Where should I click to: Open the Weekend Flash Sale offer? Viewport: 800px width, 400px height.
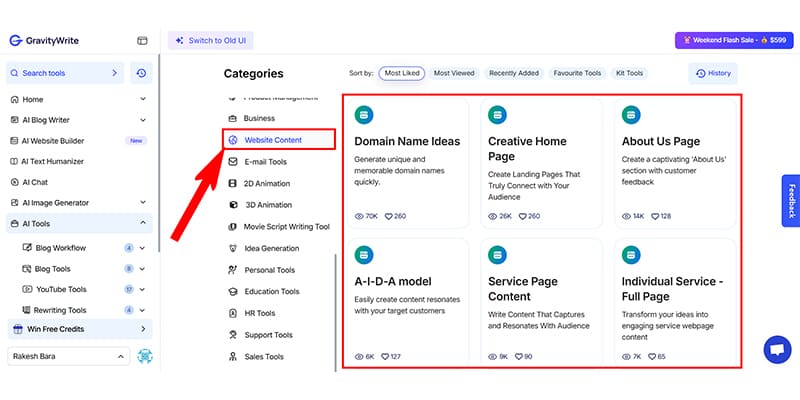click(x=734, y=40)
